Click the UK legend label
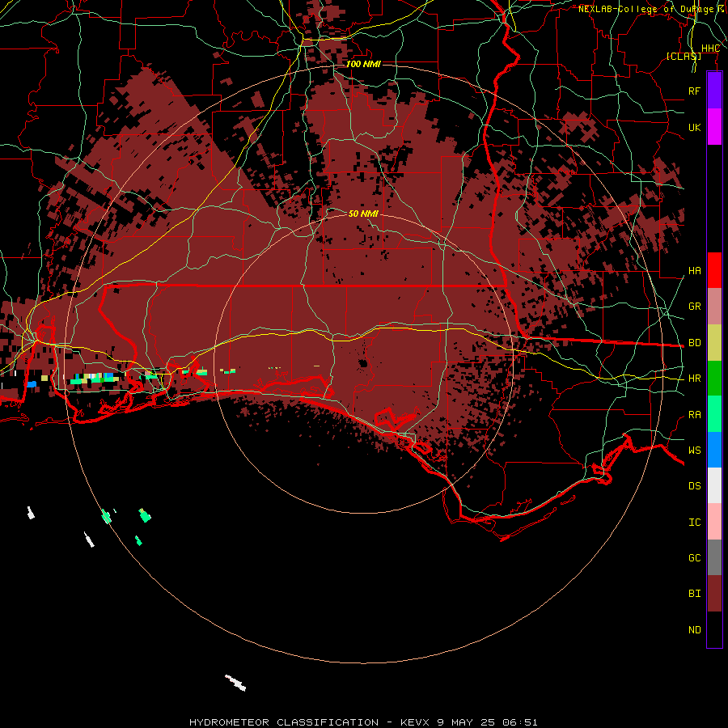This screenshot has width=728, height=728. pyautogui.click(x=695, y=127)
